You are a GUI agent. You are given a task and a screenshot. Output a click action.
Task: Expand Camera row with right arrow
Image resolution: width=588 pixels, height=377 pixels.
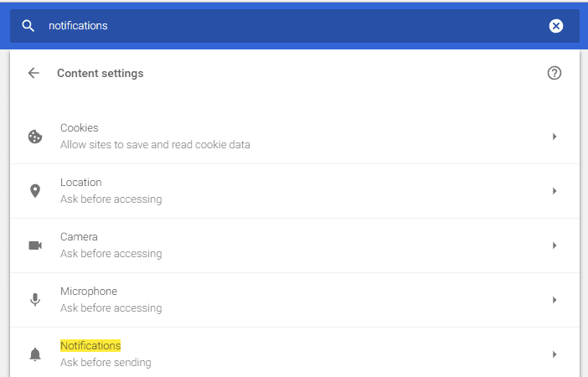click(554, 245)
